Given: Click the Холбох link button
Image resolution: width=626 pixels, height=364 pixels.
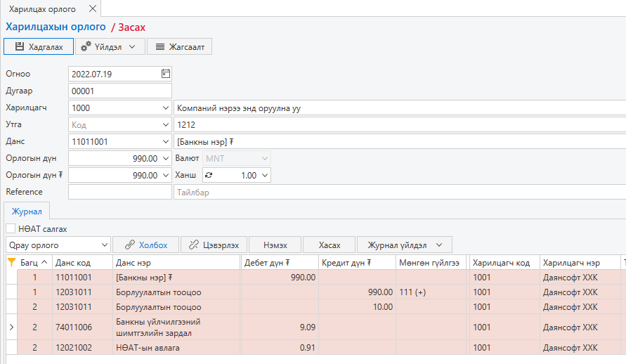Looking at the screenshot, I should [x=145, y=245].
